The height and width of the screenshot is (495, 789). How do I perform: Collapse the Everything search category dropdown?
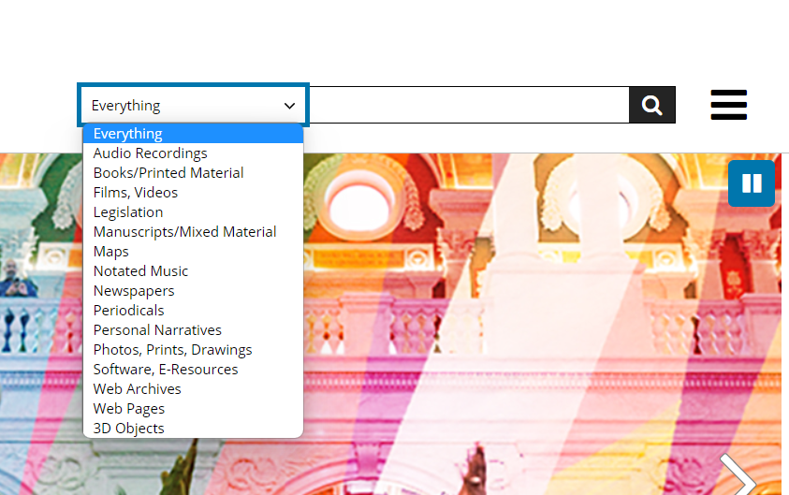pos(193,105)
